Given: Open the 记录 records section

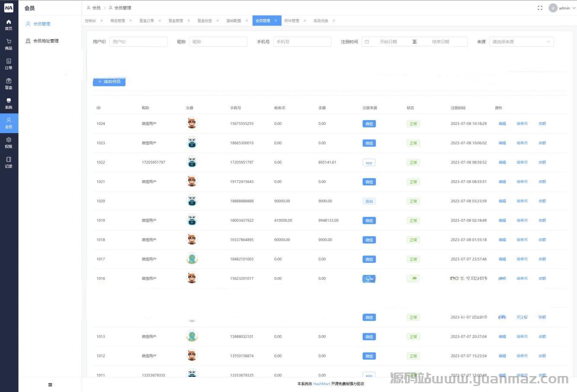Looking at the screenshot, I should pyautogui.click(x=9, y=162).
